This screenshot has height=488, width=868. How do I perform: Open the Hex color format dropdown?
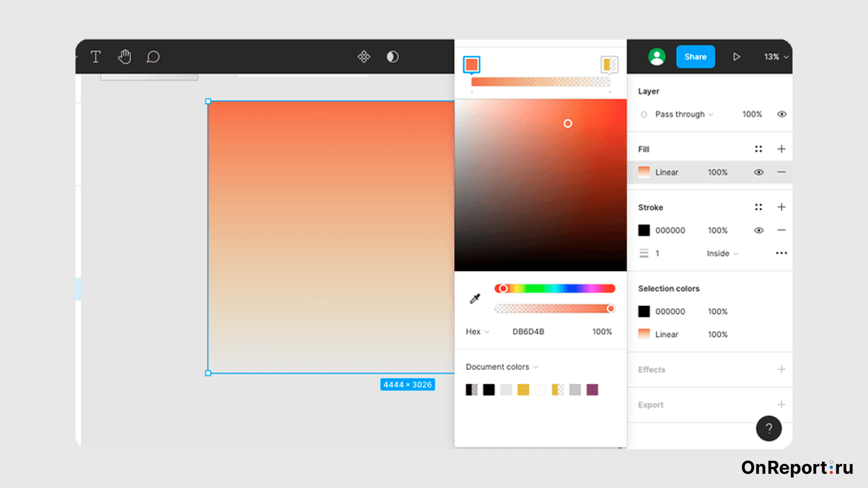tap(477, 332)
